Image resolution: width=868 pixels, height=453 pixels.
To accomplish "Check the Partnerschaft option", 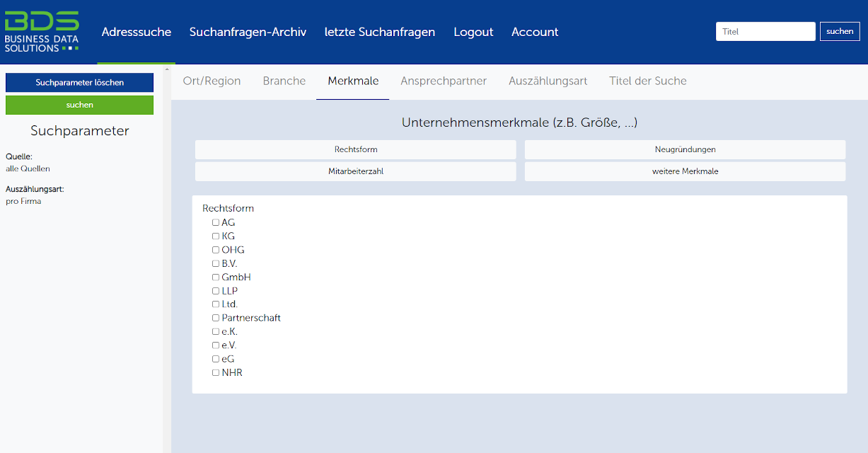I will coord(216,319).
